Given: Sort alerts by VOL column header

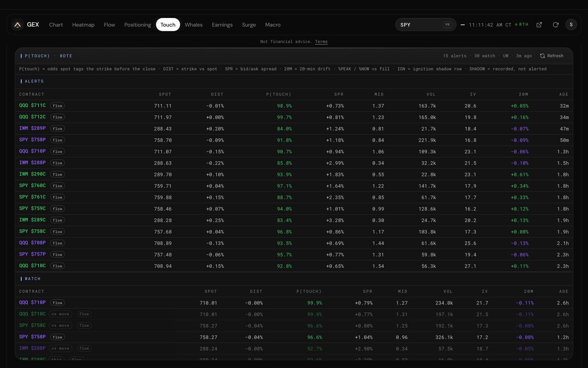Looking at the screenshot, I should (431, 95).
